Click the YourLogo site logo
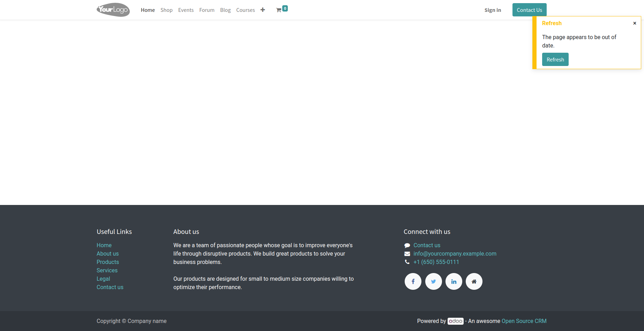Image resolution: width=644 pixels, height=331 pixels. 113,10
